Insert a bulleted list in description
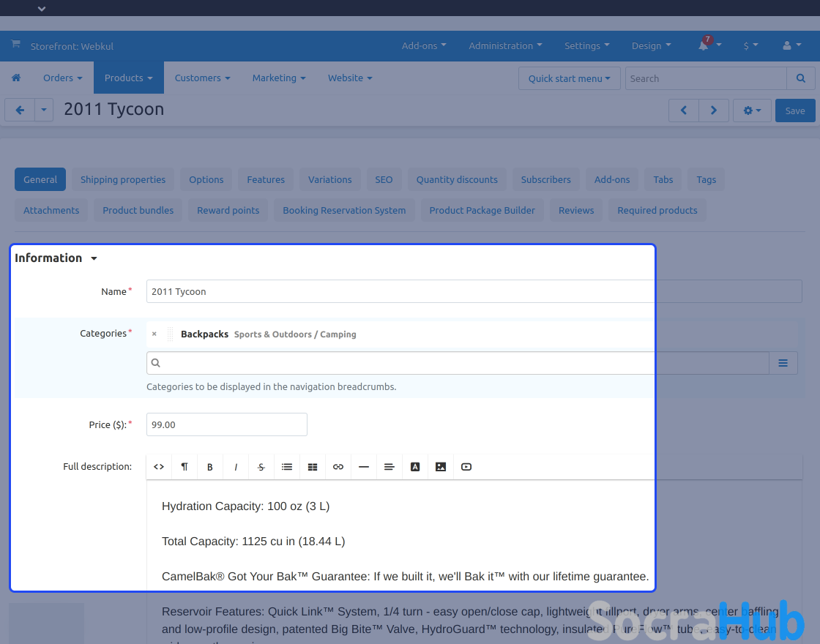The width and height of the screenshot is (820, 644). point(287,467)
